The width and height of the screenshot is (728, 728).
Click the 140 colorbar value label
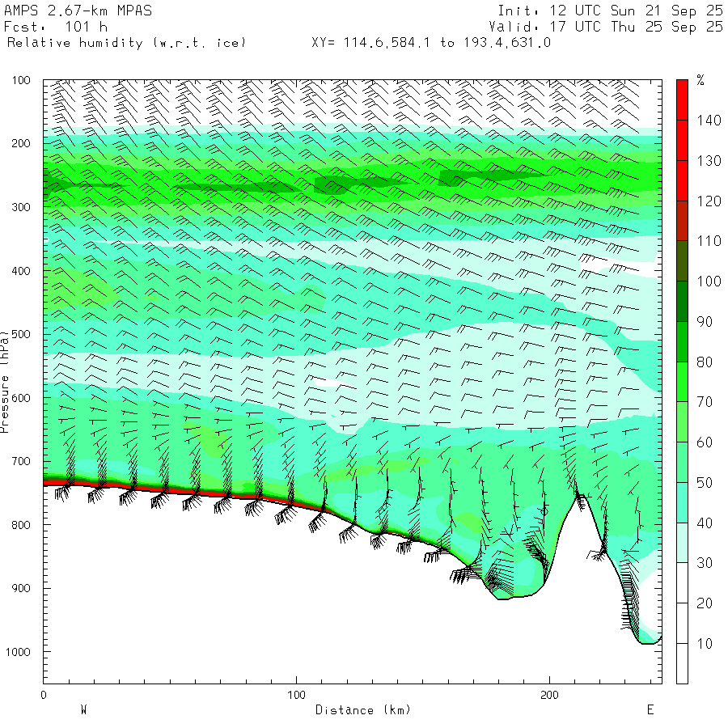tap(709, 121)
